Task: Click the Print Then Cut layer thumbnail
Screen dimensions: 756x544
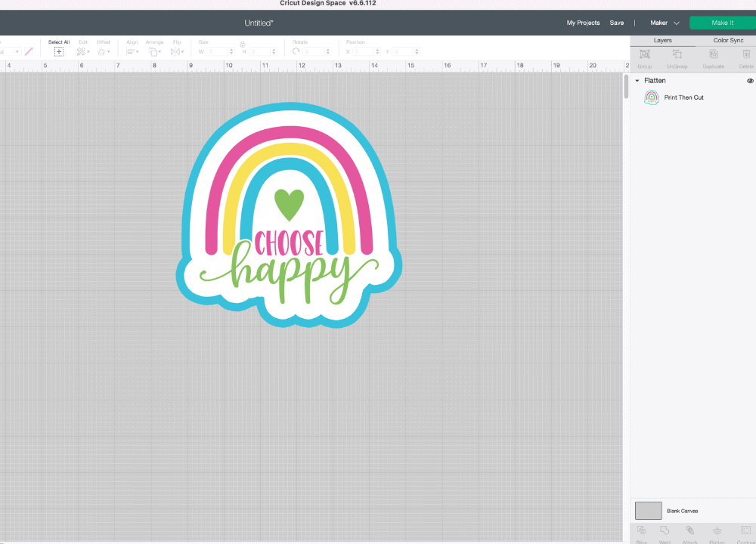Action: coord(652,97)
